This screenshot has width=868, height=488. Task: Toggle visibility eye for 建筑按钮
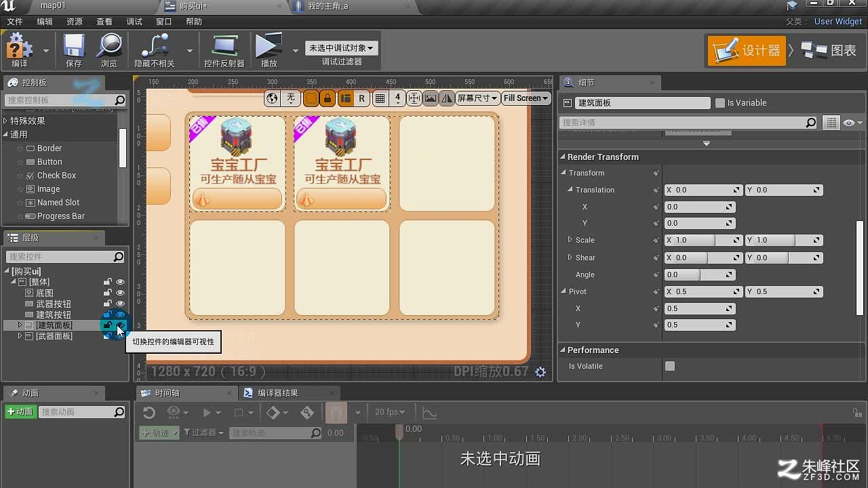[120, 314]
